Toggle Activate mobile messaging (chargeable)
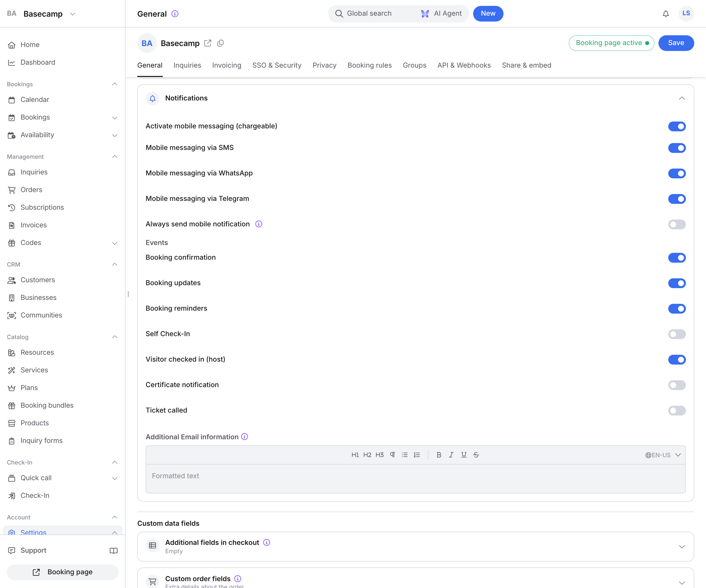Image resolution: width=706 pixels, height=588 pixels. point(677,126)
